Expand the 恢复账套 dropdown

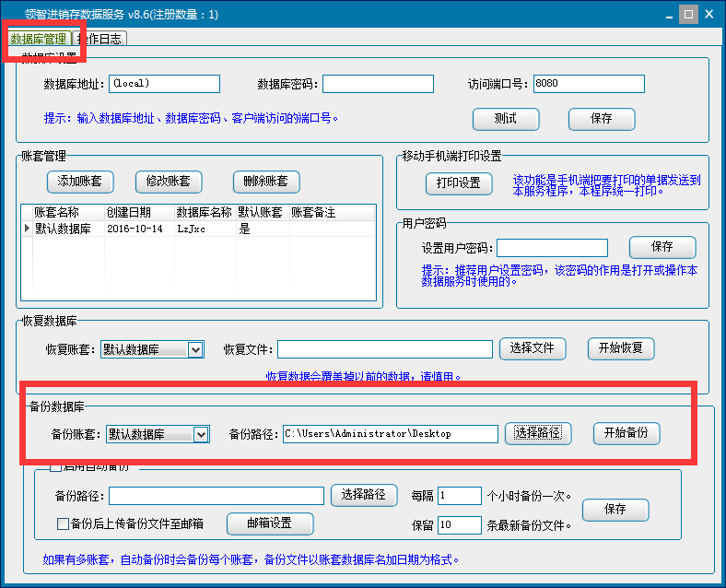194,349
